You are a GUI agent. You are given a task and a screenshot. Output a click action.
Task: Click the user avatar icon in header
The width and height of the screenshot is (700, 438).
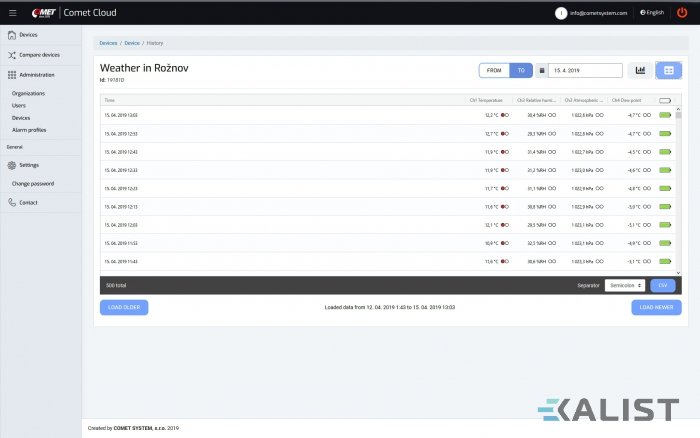tap(561, 12)
